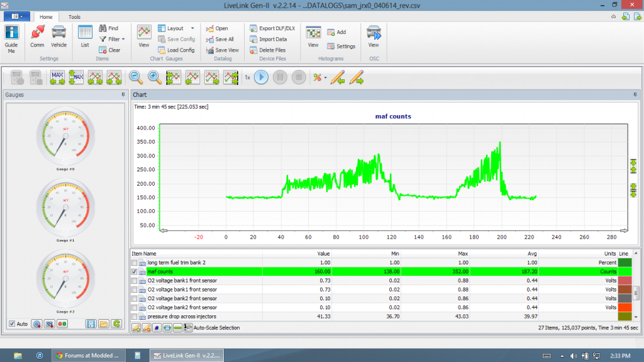644x362 pixels.
Task: Click the green refresh icon in Gauges panel
Action: 116,324
